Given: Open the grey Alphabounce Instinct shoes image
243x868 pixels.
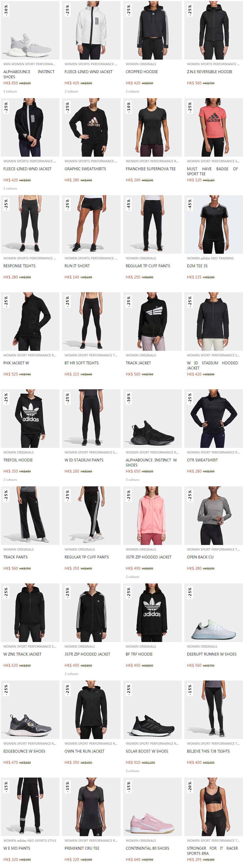Looking at the screenshot, I should [x=30, y=30].
